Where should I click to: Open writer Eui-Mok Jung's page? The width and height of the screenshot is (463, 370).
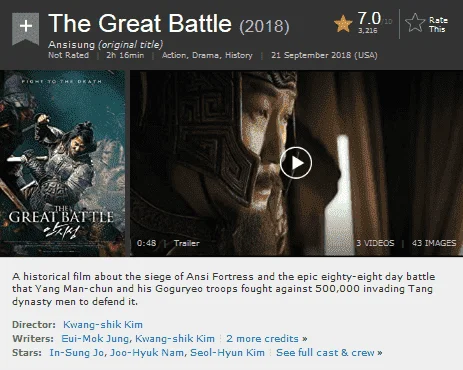(97, 339)
